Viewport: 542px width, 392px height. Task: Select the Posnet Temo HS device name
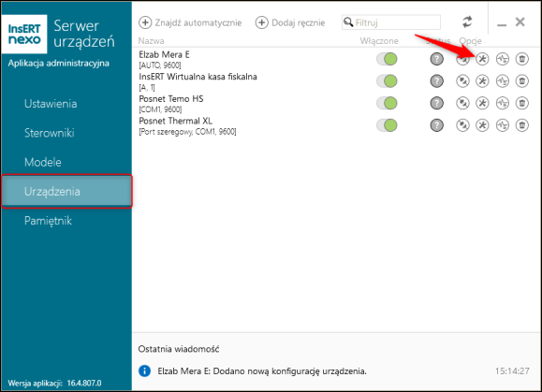pyautogui.click(x=171, y=99)
